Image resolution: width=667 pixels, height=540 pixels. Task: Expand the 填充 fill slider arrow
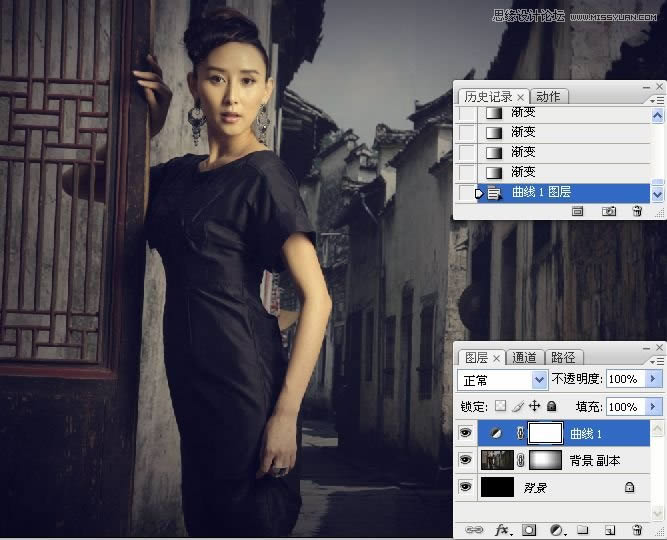tap(654, 407)
